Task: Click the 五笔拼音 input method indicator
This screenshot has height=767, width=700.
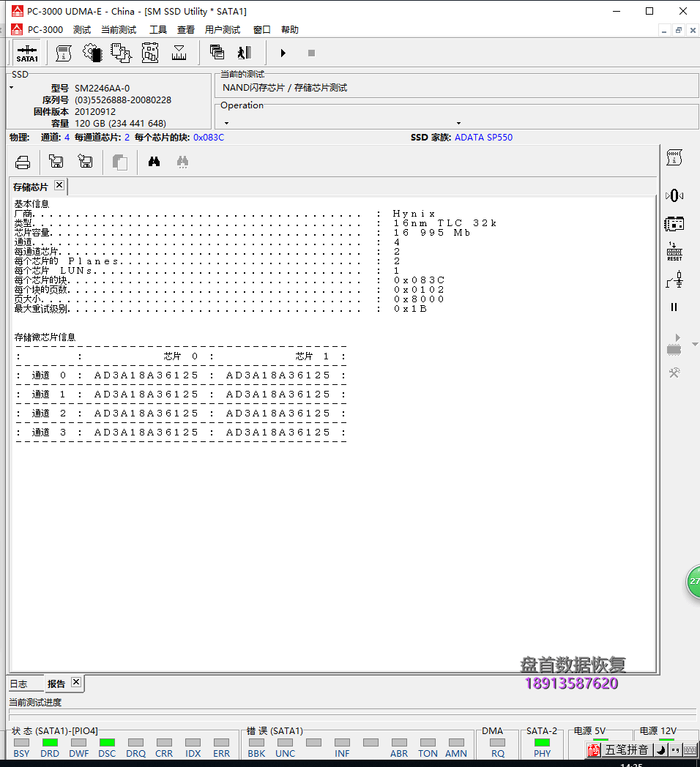Action: pyautogui.click(x=627, y=749)
